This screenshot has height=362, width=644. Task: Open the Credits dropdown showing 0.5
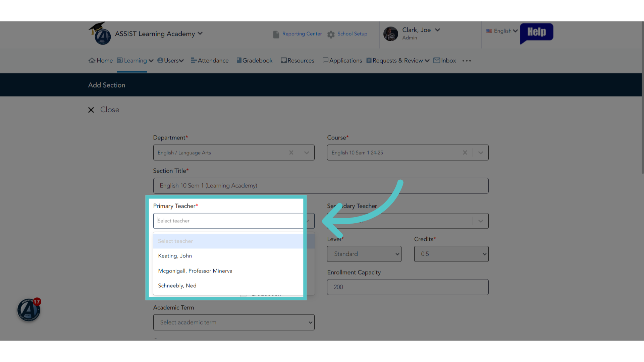[451, 254]
